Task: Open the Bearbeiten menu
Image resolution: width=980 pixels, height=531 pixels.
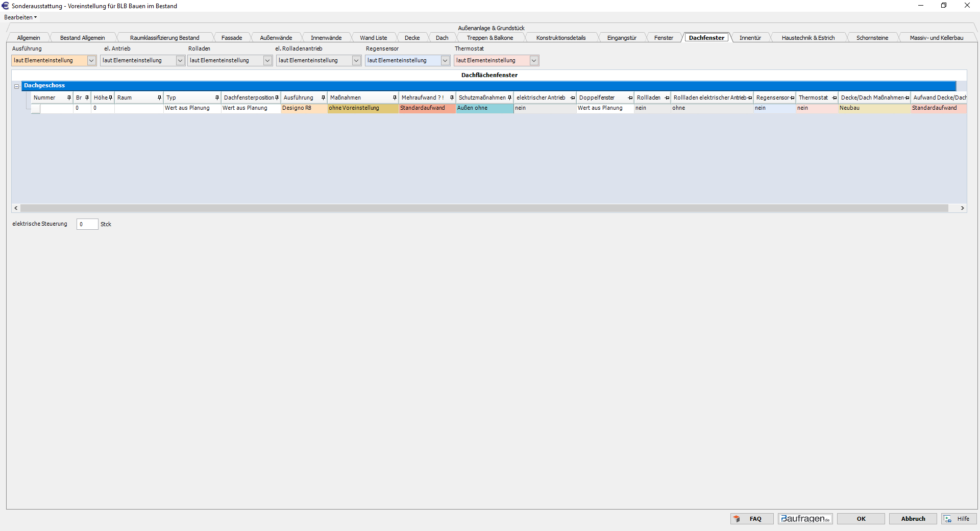Action: click(x=20, y=17)
